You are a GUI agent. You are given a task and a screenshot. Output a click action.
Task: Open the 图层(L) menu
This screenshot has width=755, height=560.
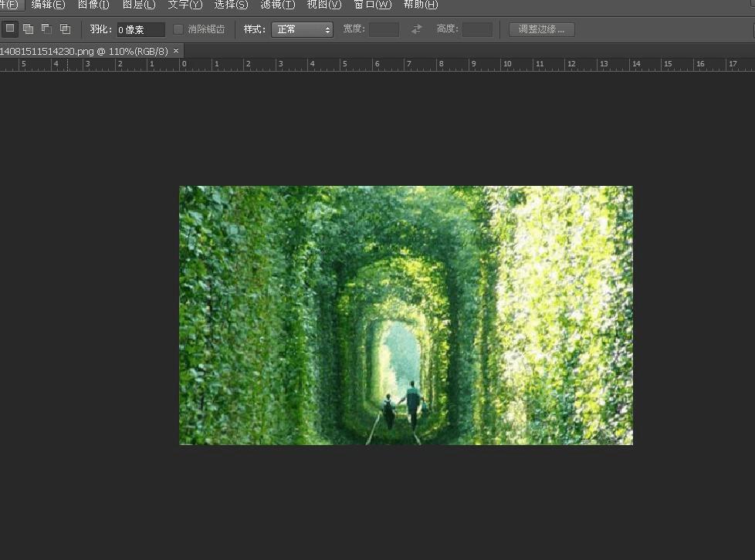click(139, 5)
